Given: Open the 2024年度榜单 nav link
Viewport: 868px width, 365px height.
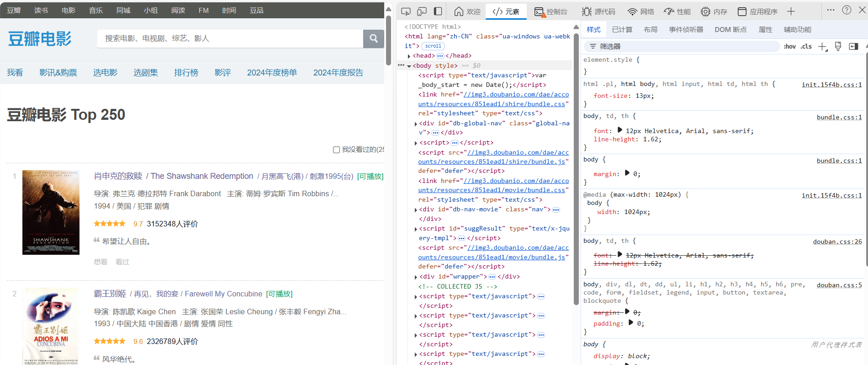Looking at the screenshot, I should [x=272, y=72].
